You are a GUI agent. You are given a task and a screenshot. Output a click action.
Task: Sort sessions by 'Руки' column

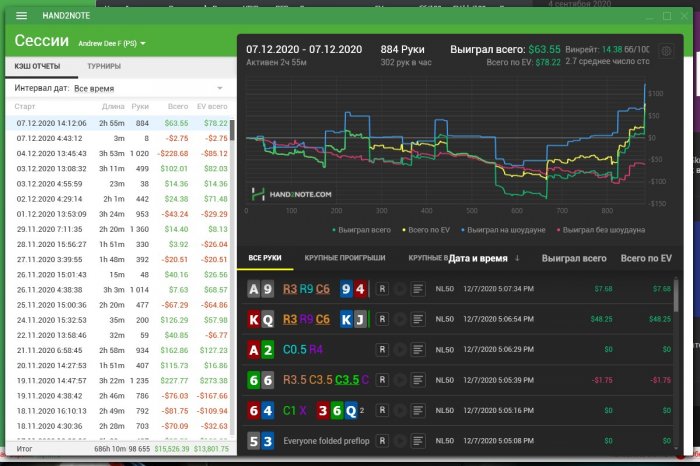click(140, 106)
